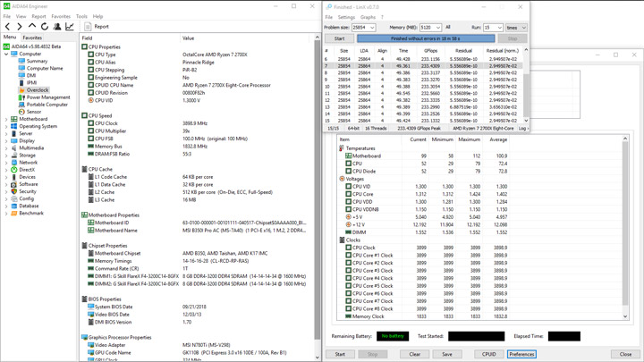Open Power Management tree item

click(x=48, y=97)
